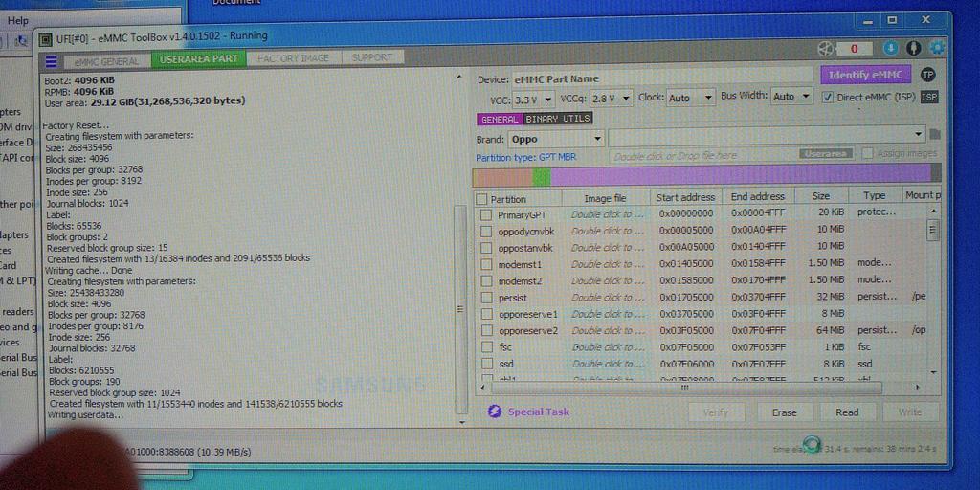Click the counter wheel icon beside 0
980x490 pixels.
pos(826,48)
